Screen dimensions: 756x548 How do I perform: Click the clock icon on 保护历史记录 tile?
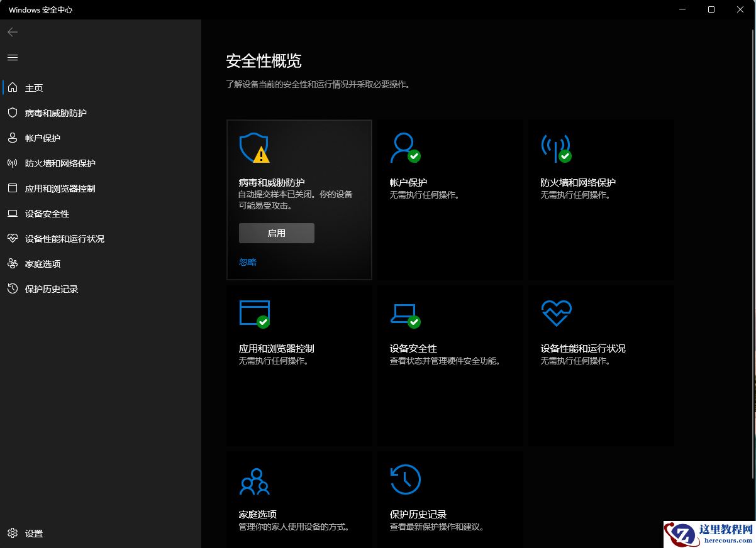(405, 479)
